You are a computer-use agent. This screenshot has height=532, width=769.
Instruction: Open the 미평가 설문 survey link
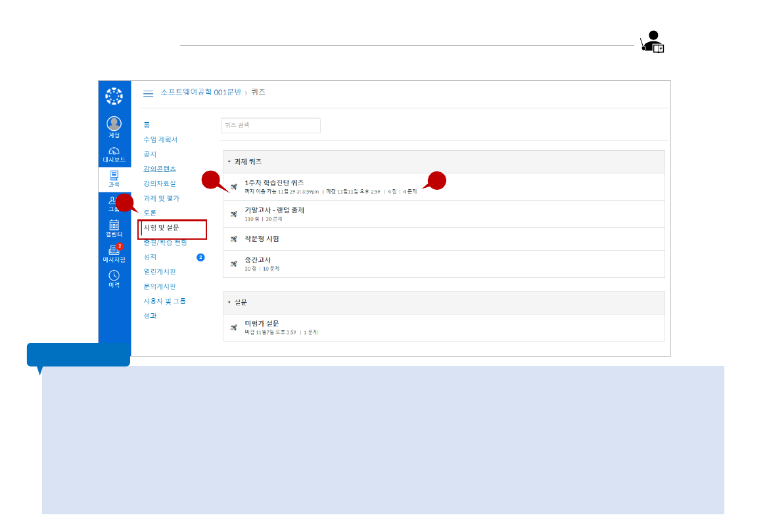[262, 323]
